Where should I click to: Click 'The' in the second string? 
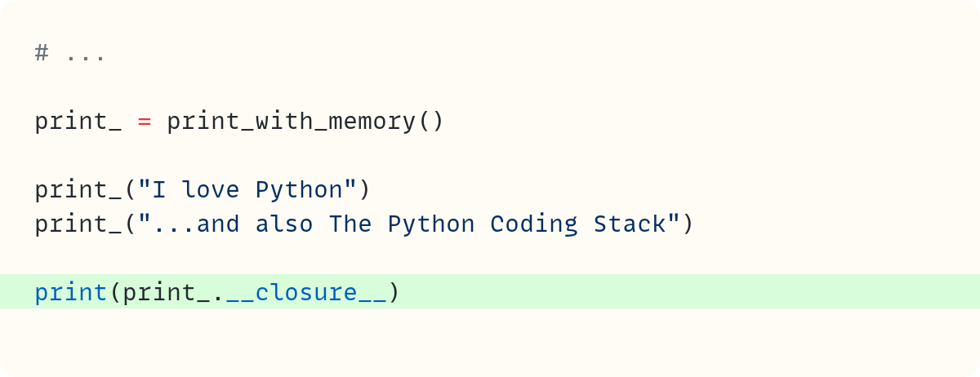tap(350, 224)
